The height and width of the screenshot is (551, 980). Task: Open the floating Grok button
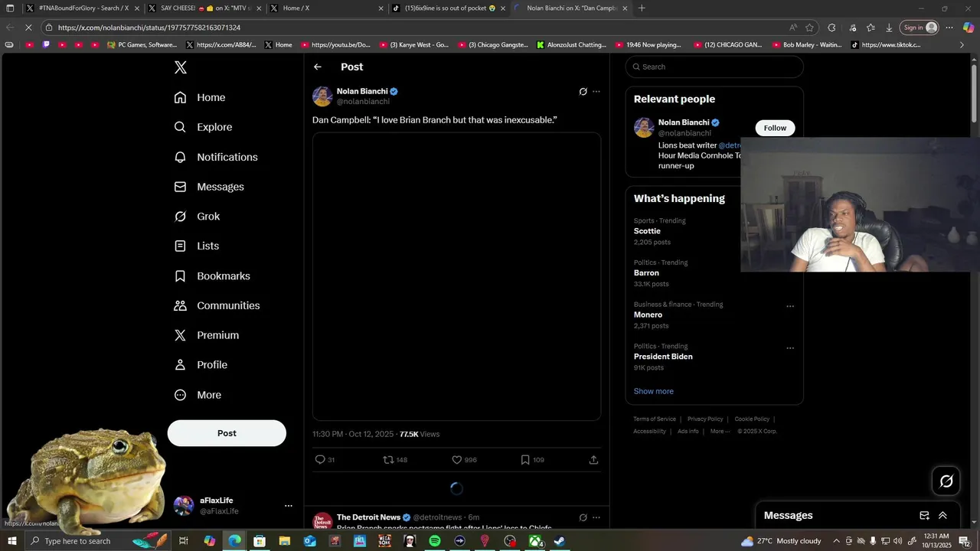tap(946, 481)
